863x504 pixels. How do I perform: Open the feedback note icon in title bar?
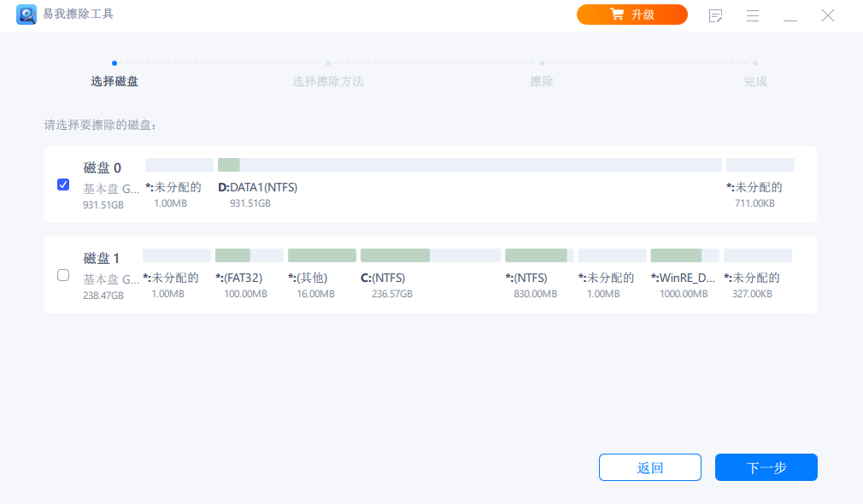(x=716, y=15)
